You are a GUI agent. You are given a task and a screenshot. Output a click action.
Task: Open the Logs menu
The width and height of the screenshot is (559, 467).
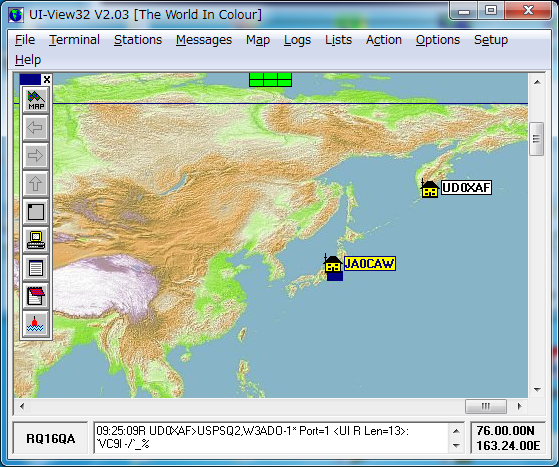coord(297,40)
